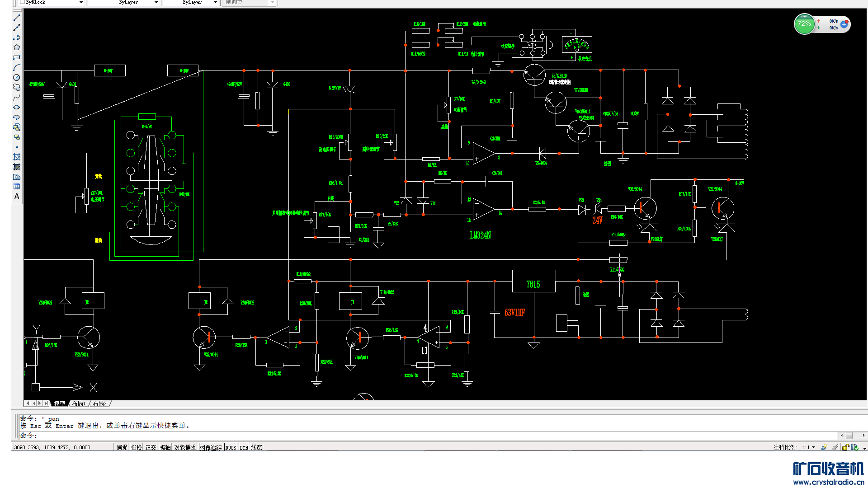Toggle 线宽 lineweight display
The width and height of the screenshot is (868, 488).
click(x=256, y=447)
